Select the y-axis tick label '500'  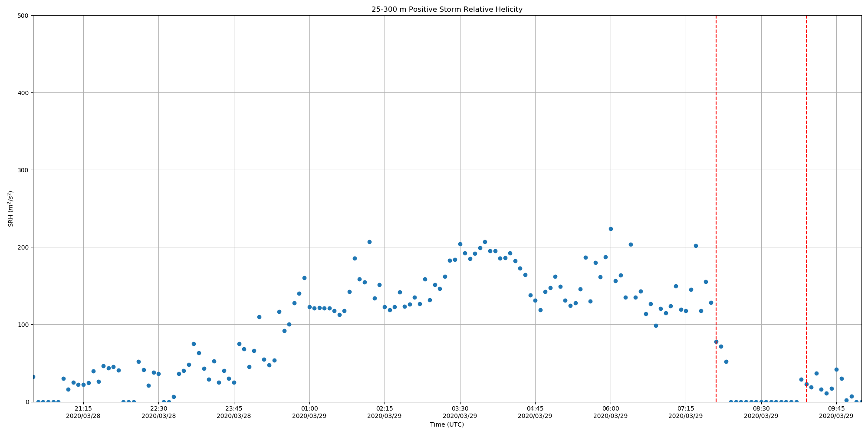(23, 16)
